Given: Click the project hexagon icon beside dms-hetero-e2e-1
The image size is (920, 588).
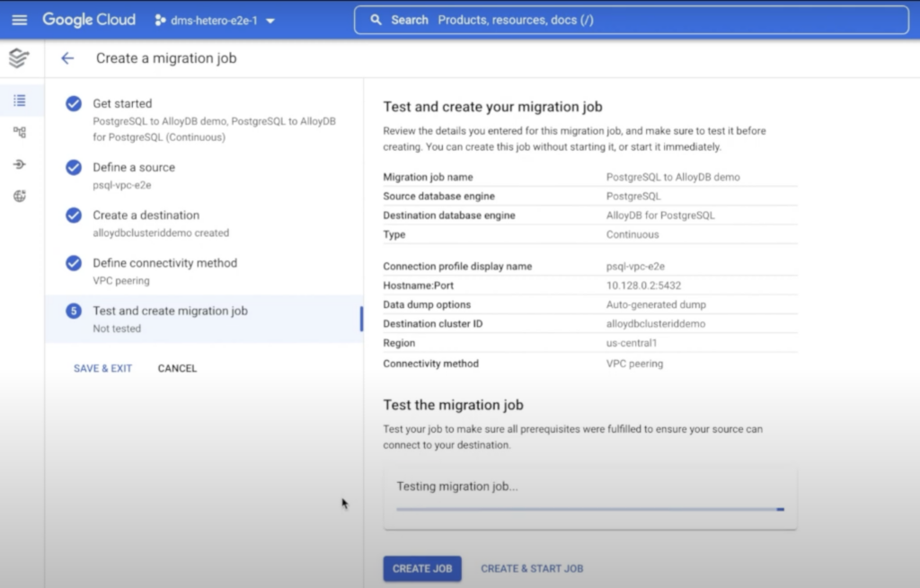Looking at the screenshot, I should pos(160,21).
